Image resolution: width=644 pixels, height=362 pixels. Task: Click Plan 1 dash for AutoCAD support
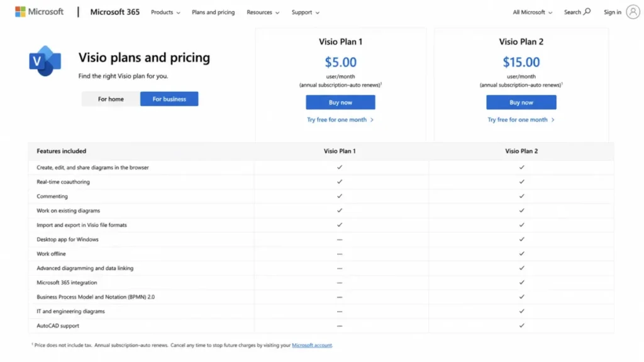click(x=340, y=326)
